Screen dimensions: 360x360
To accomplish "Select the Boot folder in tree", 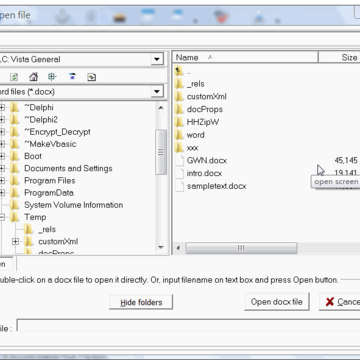I will click(33, 156).
